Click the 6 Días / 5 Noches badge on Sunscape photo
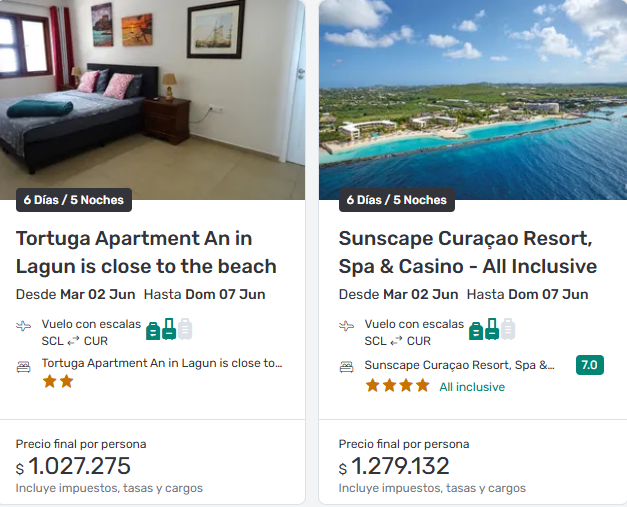Screen dimensions: 627x507 tap(397, 200)
